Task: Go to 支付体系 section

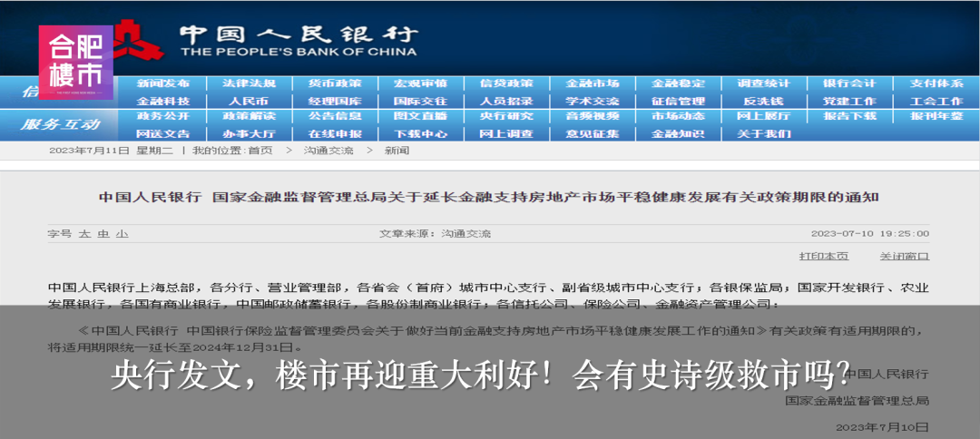Action: coord(936,83)
